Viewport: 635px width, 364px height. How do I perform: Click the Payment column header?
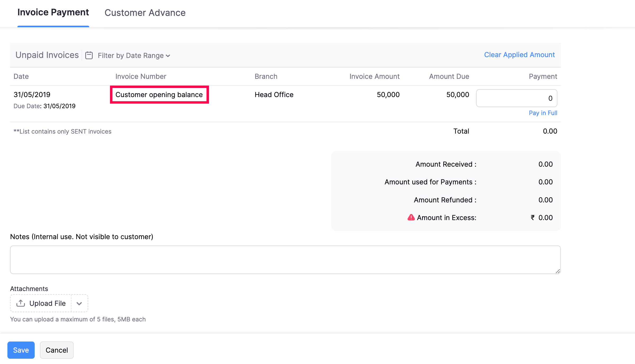543,76
